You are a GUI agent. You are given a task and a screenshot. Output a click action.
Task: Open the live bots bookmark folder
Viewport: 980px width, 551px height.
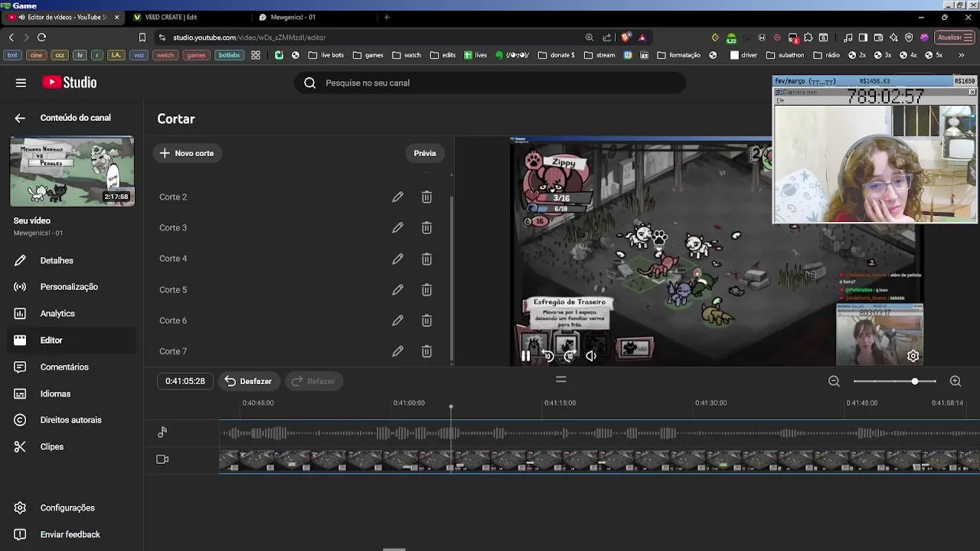(x=325, y=55)
